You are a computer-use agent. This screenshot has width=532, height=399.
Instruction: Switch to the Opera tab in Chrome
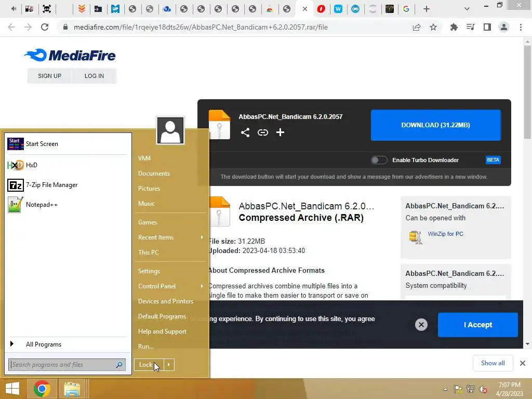[x=321, y=9]
